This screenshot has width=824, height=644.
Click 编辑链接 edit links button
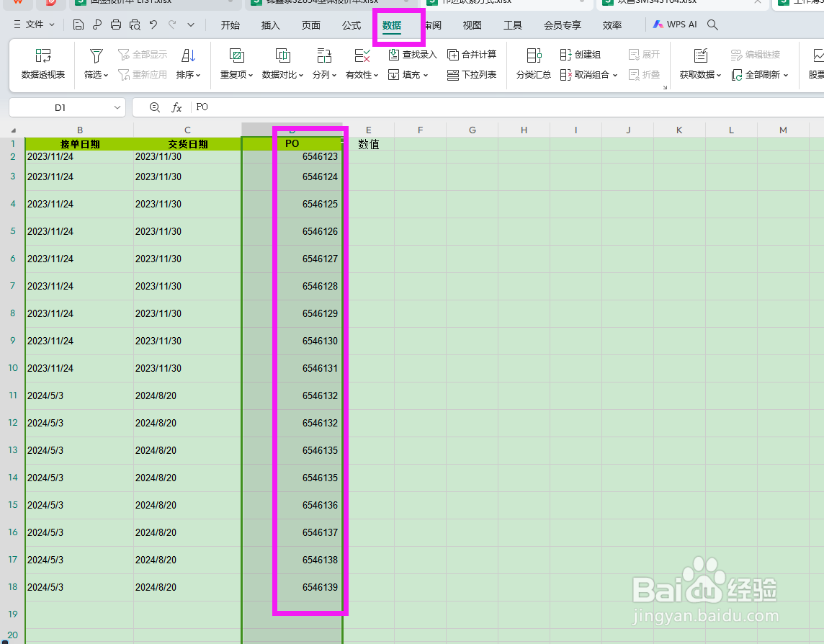pos(755,54)
